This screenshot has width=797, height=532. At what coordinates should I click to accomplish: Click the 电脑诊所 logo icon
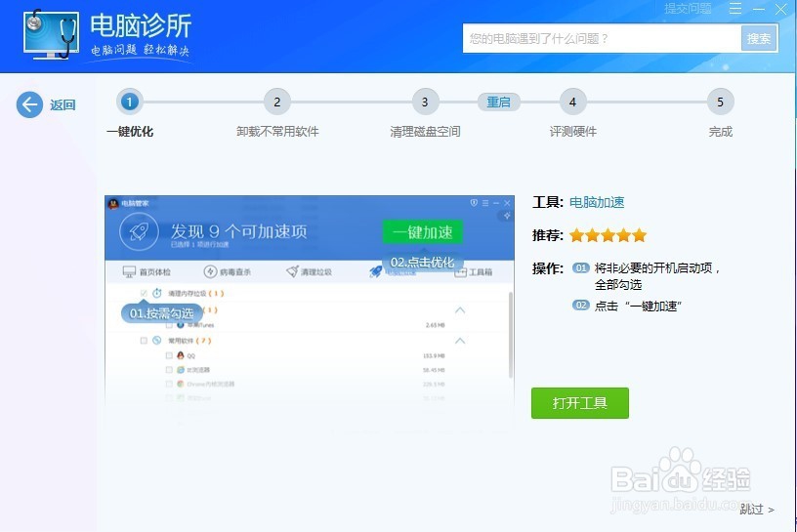coord(52,34)
